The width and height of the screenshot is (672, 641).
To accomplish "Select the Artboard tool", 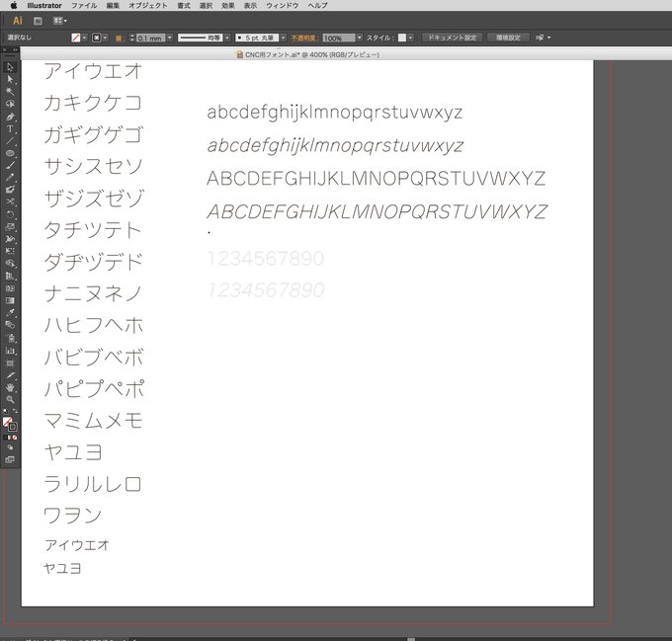I will click(10, 363).
